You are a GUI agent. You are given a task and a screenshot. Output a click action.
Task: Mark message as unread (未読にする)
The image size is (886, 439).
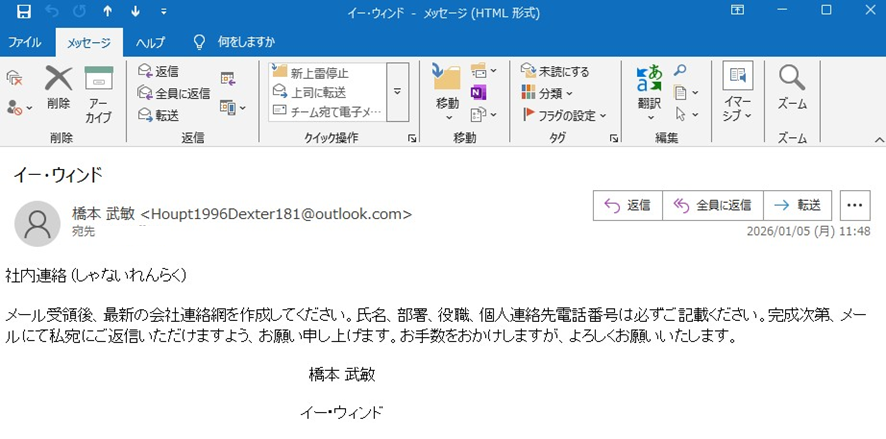coord(556,72)
